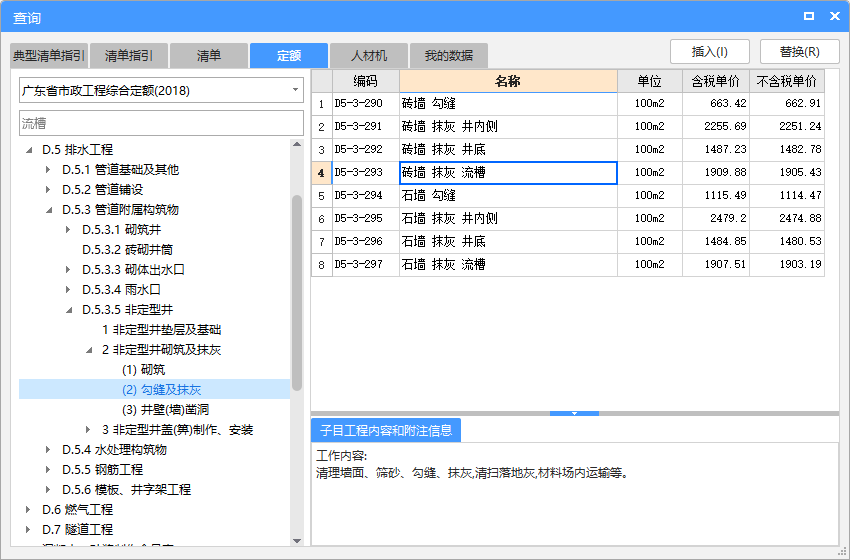Click the 替换(R) button
This screenshot has height=560, width=850.
800,52
